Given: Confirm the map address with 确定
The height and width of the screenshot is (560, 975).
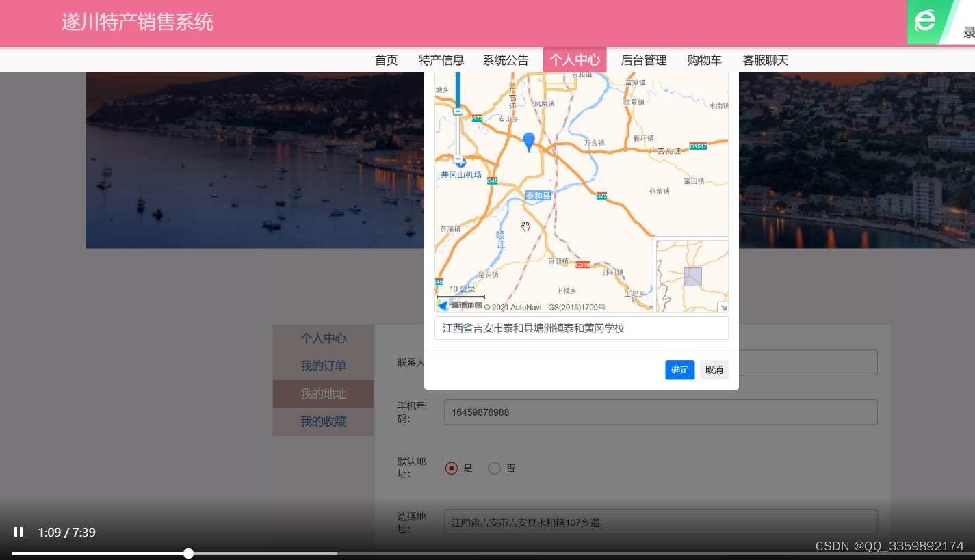Looking at the screenshot, I should 680,370.
